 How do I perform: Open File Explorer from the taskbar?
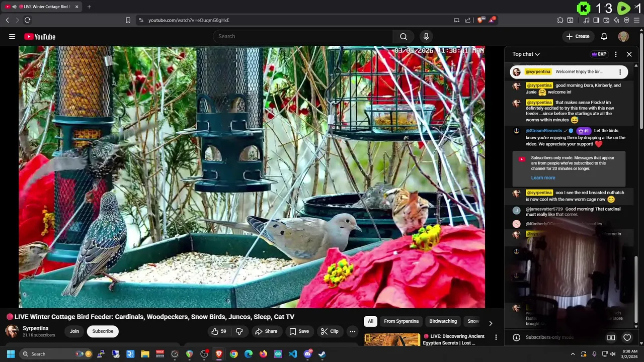pos(145,354)
